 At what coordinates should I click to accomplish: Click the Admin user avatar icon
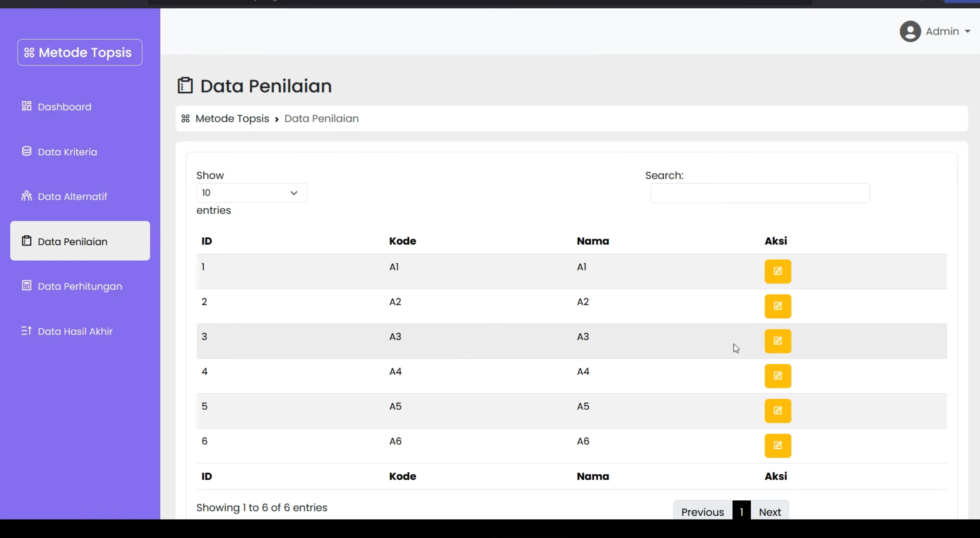(910, 31)
